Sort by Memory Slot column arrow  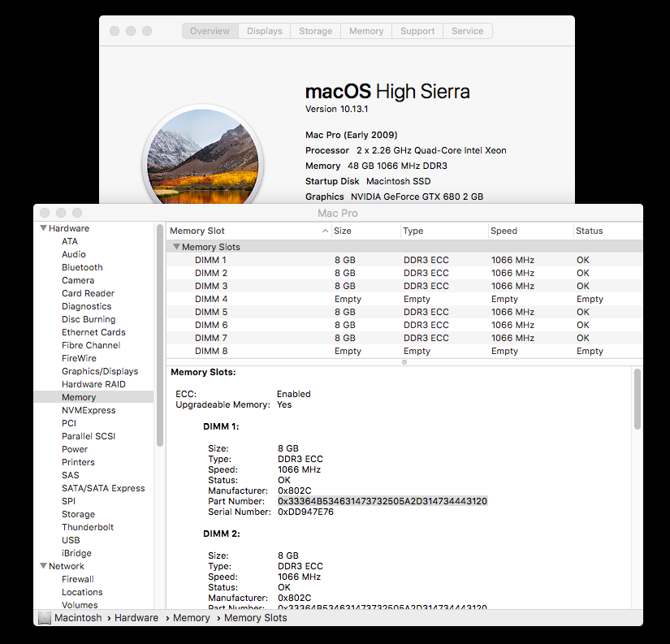[x=325, y=231]
